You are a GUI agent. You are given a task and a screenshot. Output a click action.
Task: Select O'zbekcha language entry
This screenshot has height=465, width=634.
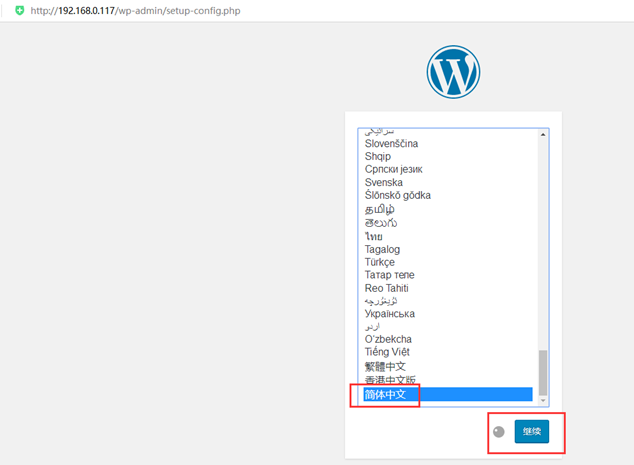(x=448, y=339)
